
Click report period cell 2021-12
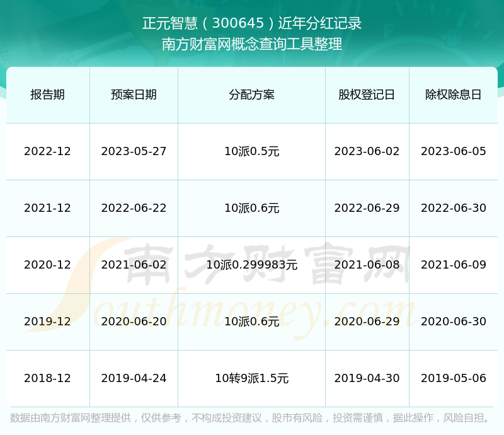pyautogui.click(x=48, y=208)
